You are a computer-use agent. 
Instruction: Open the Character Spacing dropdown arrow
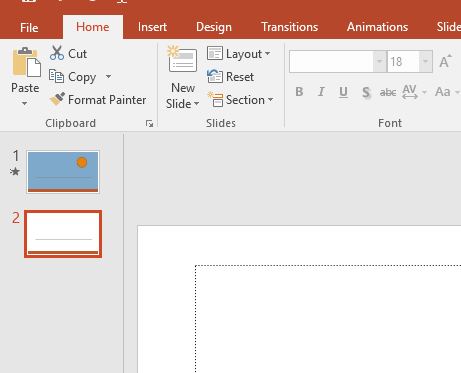pos(424,92)
